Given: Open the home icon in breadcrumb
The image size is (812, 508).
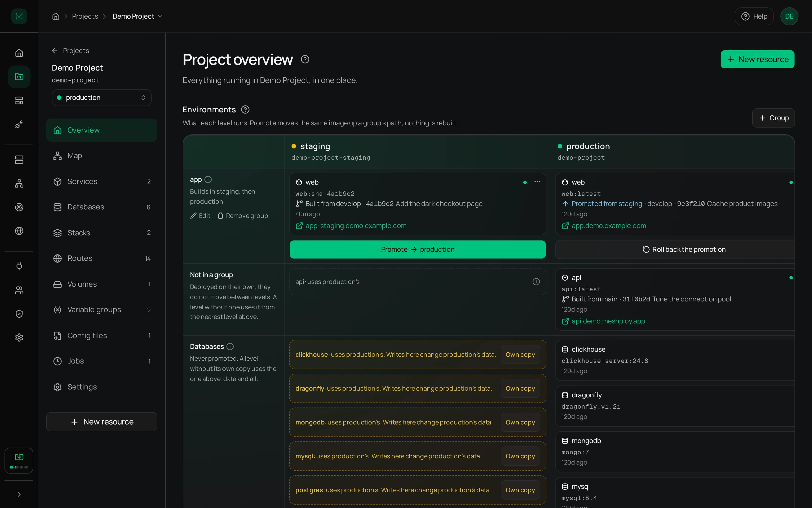Looking at the screenshot, I should tap(56, 16).
